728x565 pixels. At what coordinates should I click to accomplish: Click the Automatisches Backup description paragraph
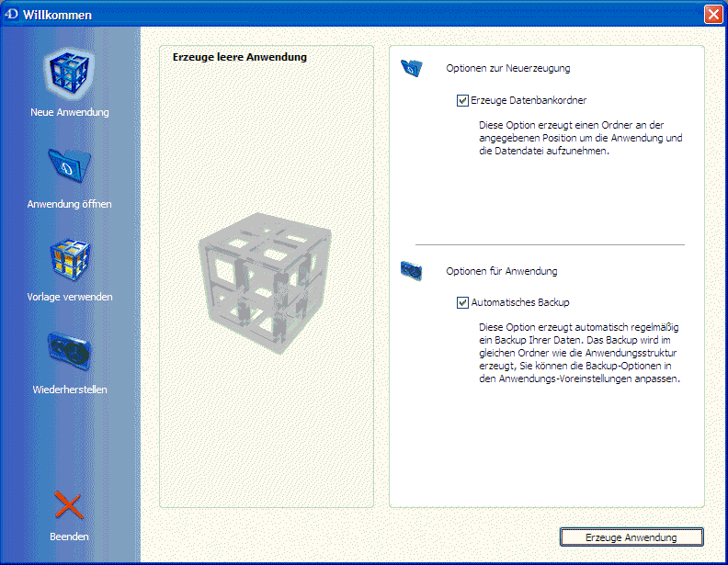(x=579, y=353)
